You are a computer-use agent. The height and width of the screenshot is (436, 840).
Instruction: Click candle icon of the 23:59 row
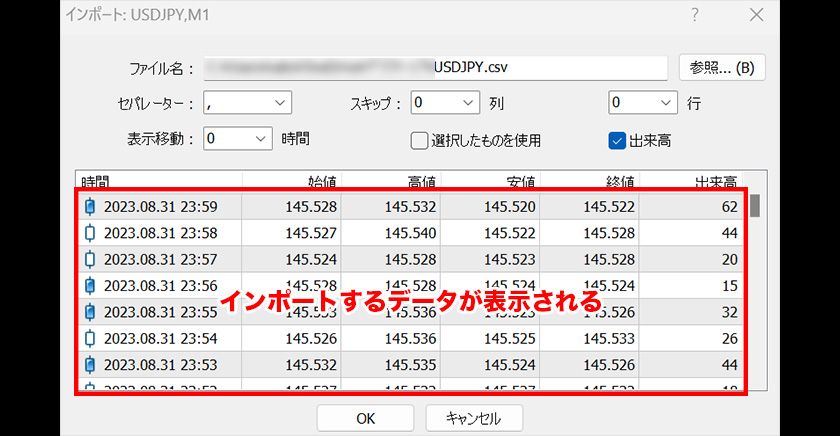(x=91, y=207)
